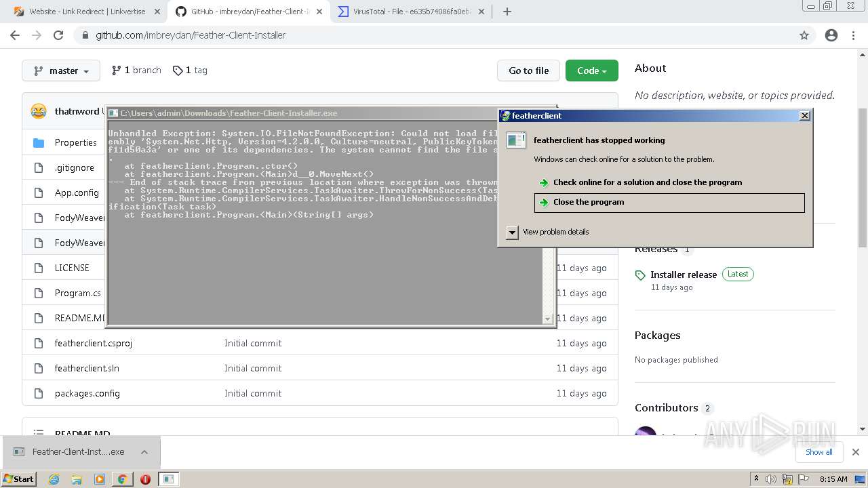Viewport: 868px width, 488px height.
Task: Reload the GitHub page
Action: [x=58, y=35]
